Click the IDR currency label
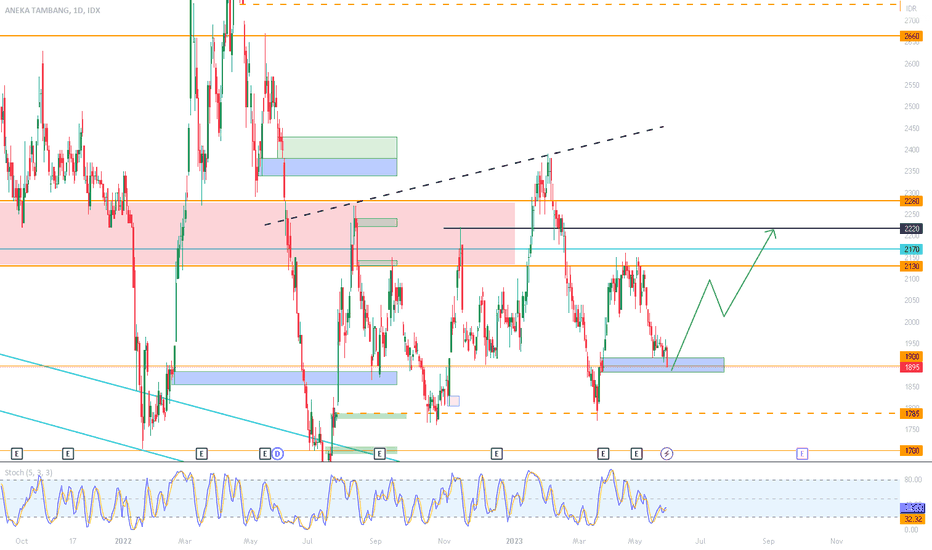Screen dimensions: 932x550 pyautogui.click(x=912, y=9)
